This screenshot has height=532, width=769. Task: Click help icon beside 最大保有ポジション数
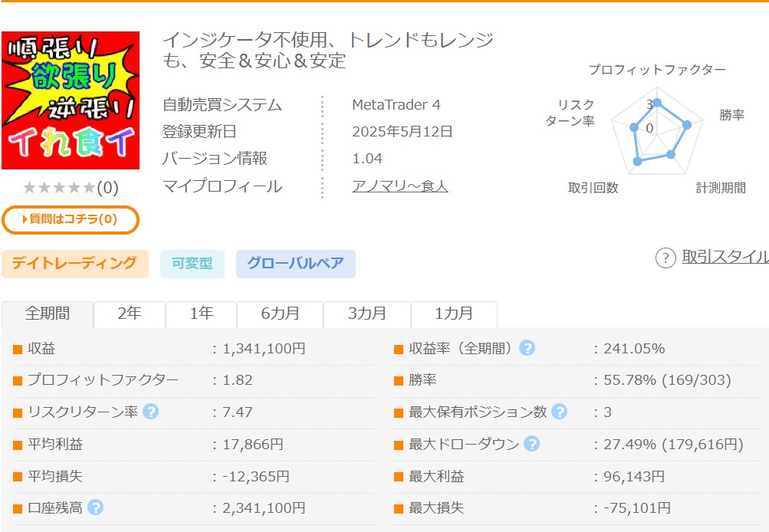(559, 412)
